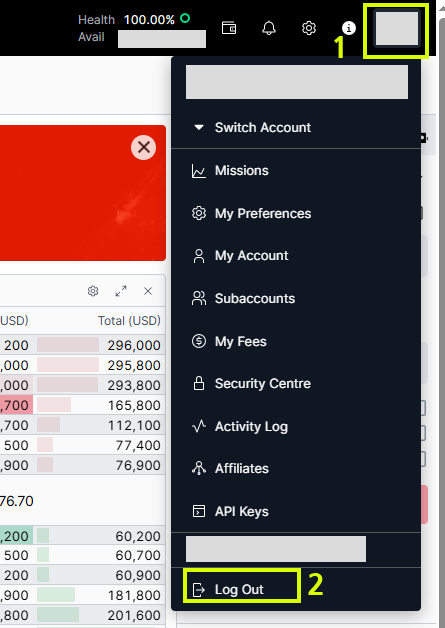This screenshot has height=628, width=445.
Task: Close the order book panel
Action: [x=148, y=291]
